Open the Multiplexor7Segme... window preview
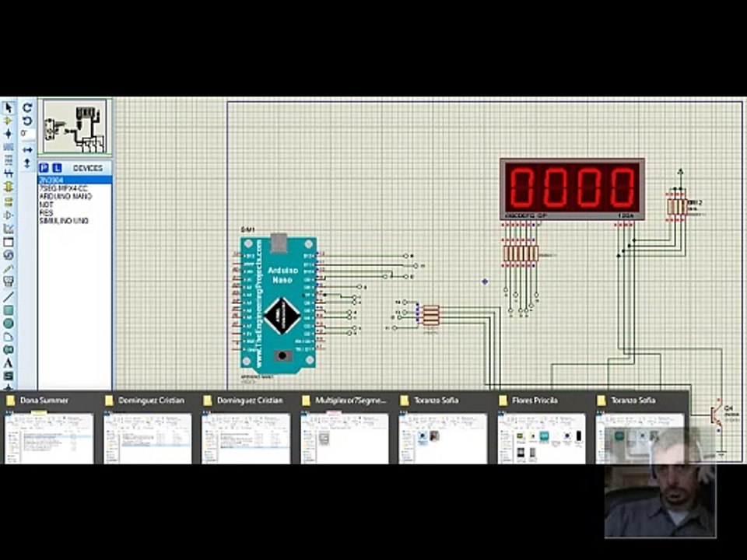 (345, 426)
